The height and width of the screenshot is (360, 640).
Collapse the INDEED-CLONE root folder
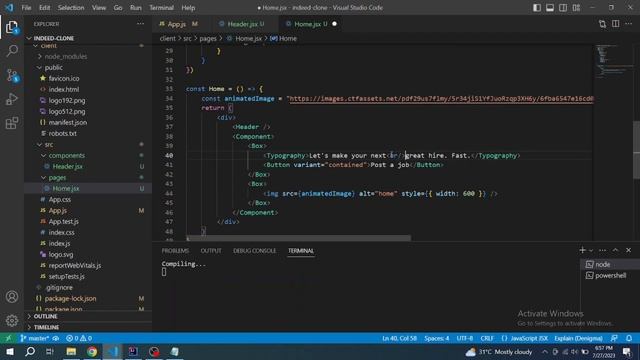click(88, 38)
